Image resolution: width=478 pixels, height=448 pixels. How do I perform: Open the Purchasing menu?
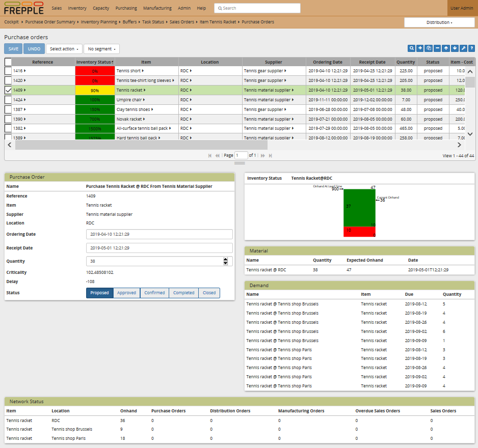(126, 8)
